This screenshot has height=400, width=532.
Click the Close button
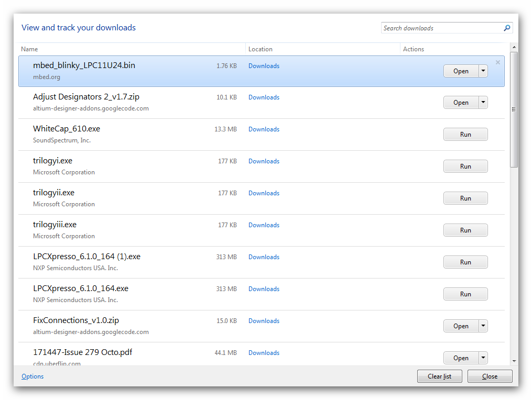pyautogui.click(x=490, y=376)
